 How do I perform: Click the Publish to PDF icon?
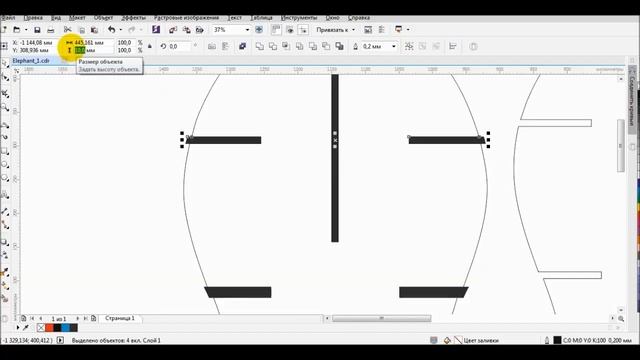(x=200, y=30)
